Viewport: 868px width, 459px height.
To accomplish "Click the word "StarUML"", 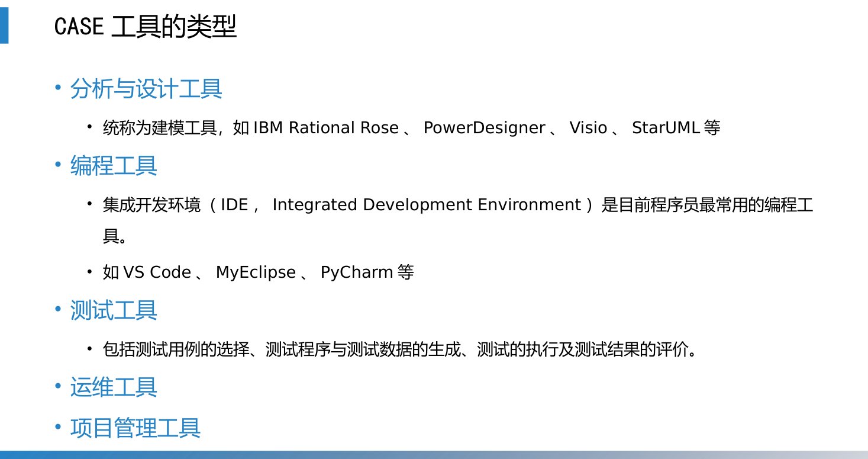I will tap(666, 128).
